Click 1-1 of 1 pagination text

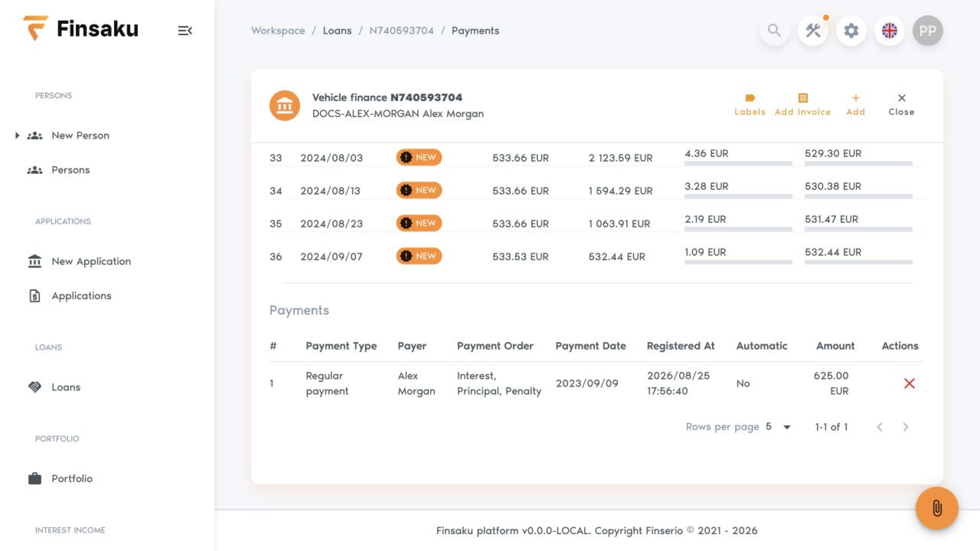click(831, 427)
